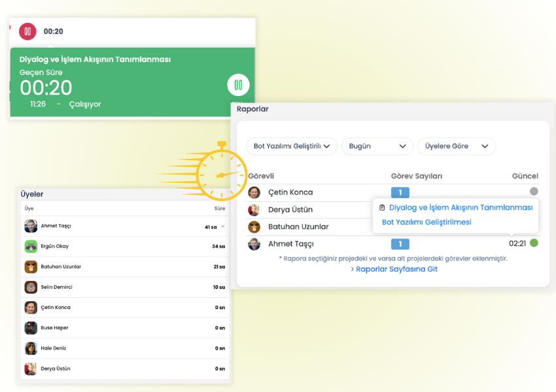Image resolution: width=556 pixels, height=392 pixels.
Task: Select Diyalog ve İşlem Akışının Tanımlanması popup item
Action: point(460,208)
